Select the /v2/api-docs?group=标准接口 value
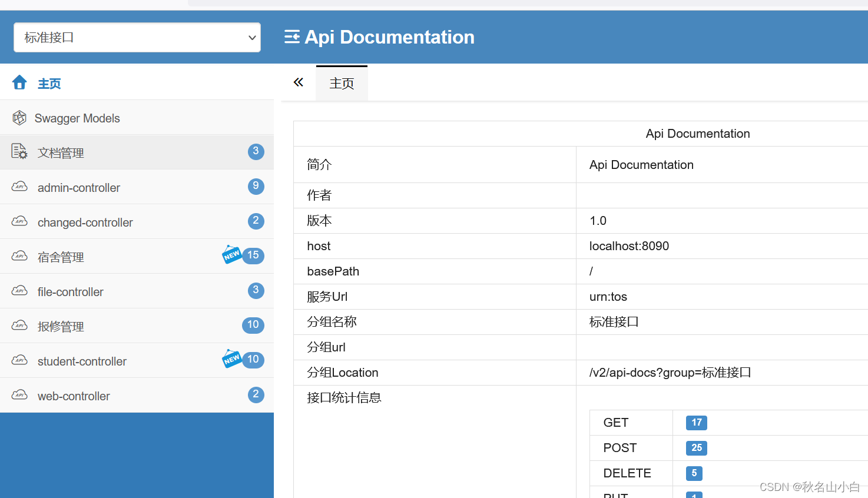This screenshot has width=868, height=498. [670, 373]
